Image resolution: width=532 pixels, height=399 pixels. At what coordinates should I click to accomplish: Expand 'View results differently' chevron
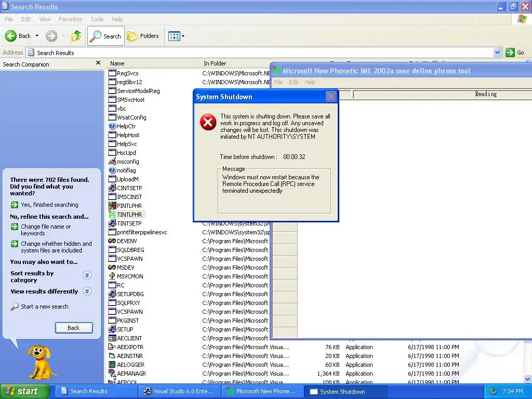click(87, 291)
